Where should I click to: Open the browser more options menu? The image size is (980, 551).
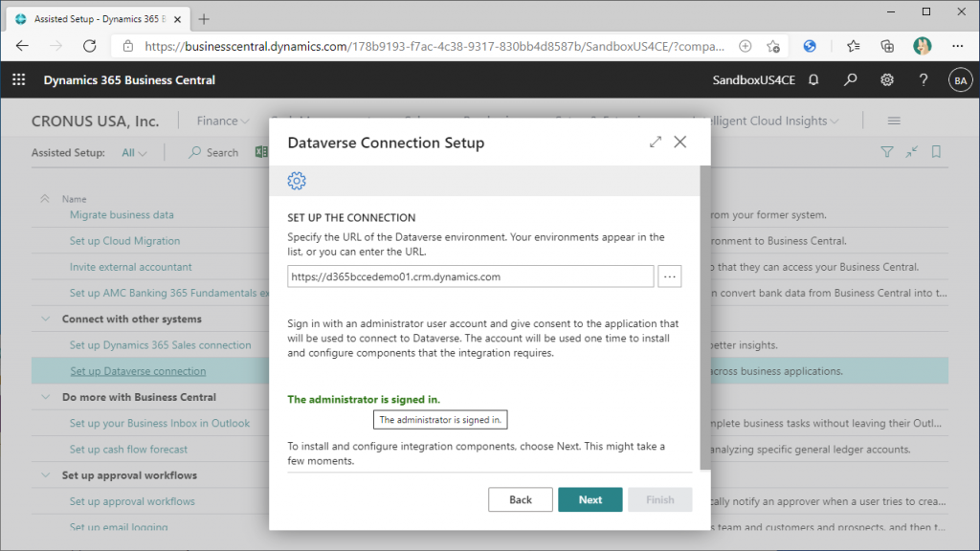click(x=957, y=46)
